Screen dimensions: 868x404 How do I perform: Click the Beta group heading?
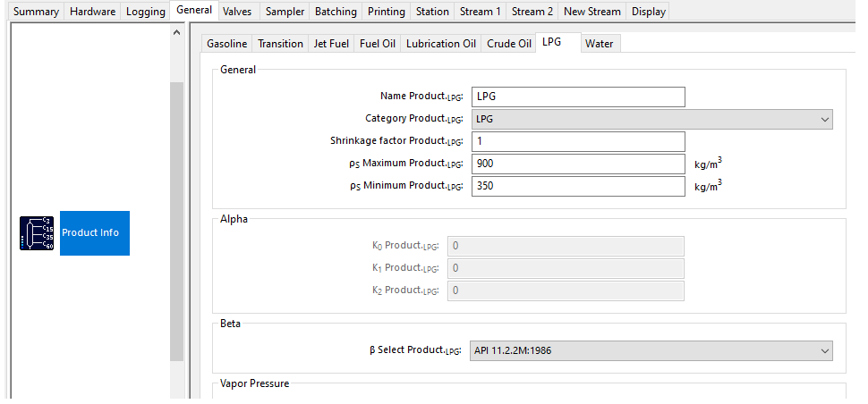(x=230, y=324)
